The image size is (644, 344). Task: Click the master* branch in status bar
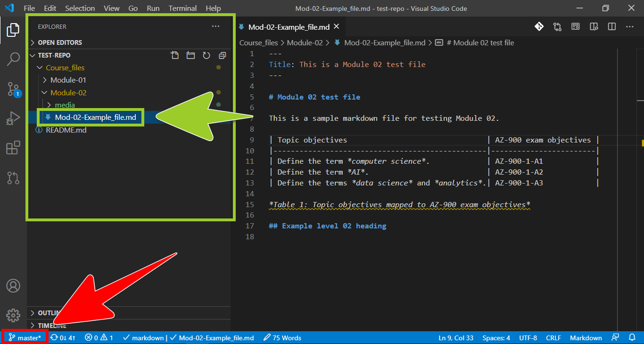tap(25, 337)
